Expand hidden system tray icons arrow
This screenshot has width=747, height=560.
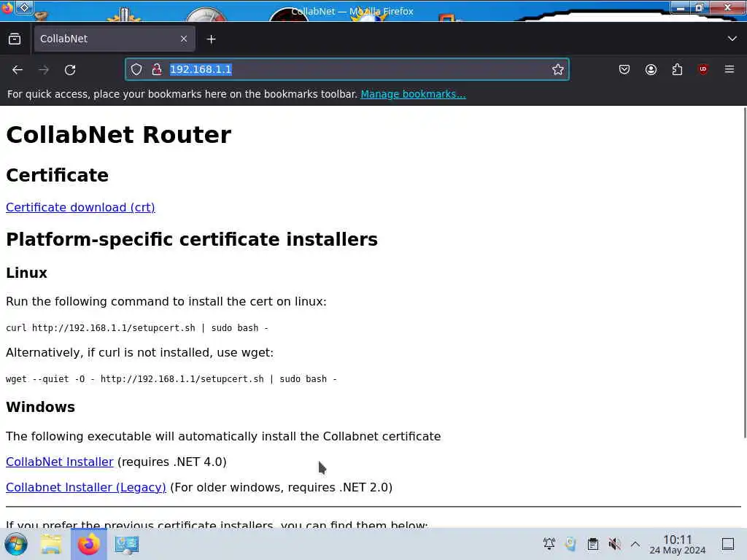[635, 544]
